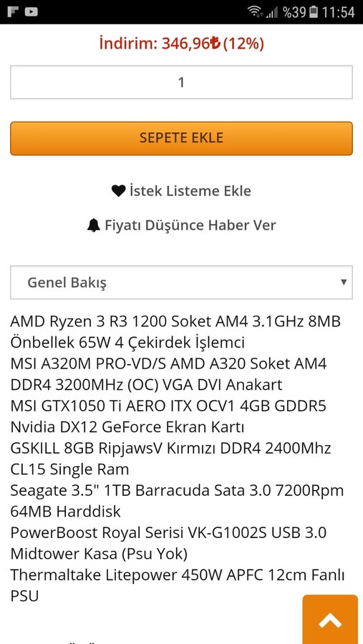Viewport: 363px width, 644px height.
Task: Open the Genel Bakış dropdown
Action: pos(181,282)
